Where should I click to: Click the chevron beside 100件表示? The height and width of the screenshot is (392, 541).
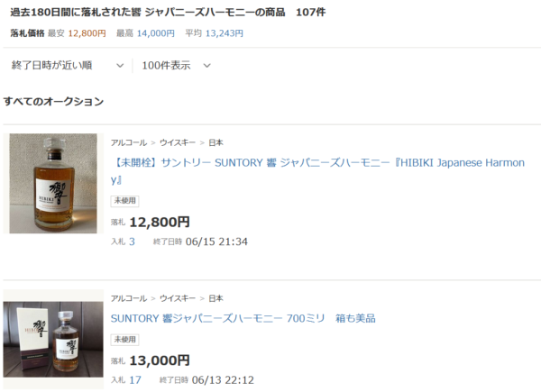click(207, 66)
